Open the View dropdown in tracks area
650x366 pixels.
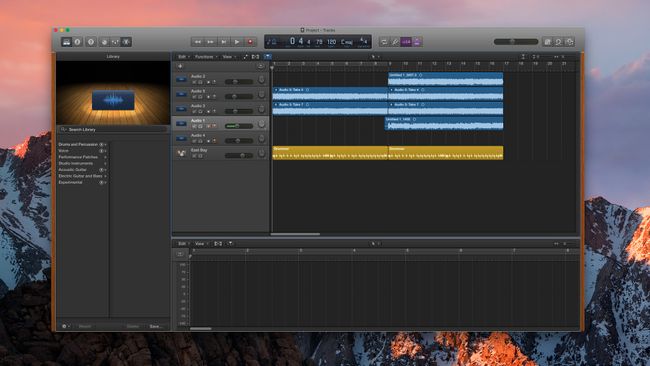click(229, 57)
